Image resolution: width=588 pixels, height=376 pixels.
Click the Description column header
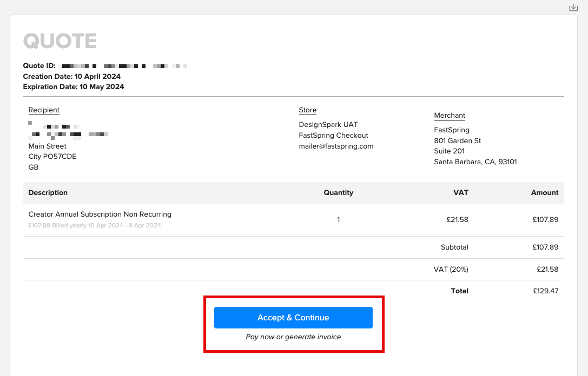tap(48, 193)
